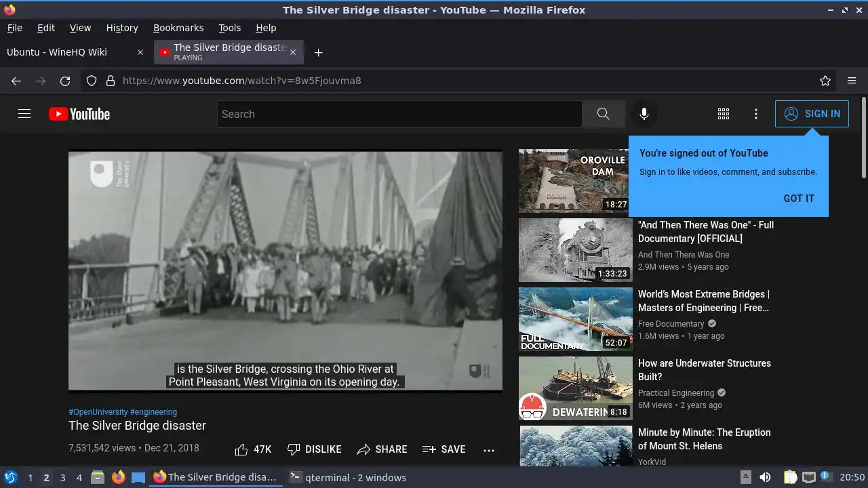Click the #engineering hashtag link

pyautogui.click(x=154, y=412)
